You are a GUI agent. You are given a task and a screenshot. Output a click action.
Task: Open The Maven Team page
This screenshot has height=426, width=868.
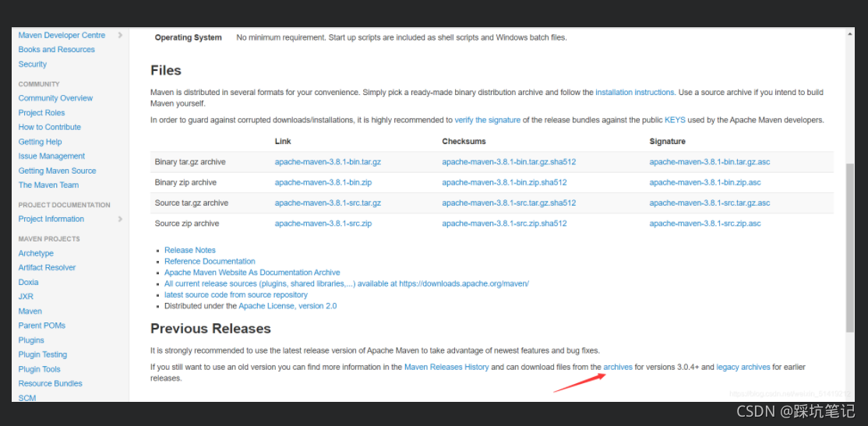(48, 185)
